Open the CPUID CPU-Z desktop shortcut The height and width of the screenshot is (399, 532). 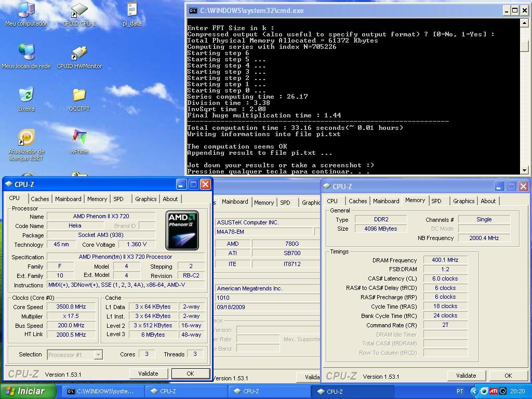click(x=79, y=14)
